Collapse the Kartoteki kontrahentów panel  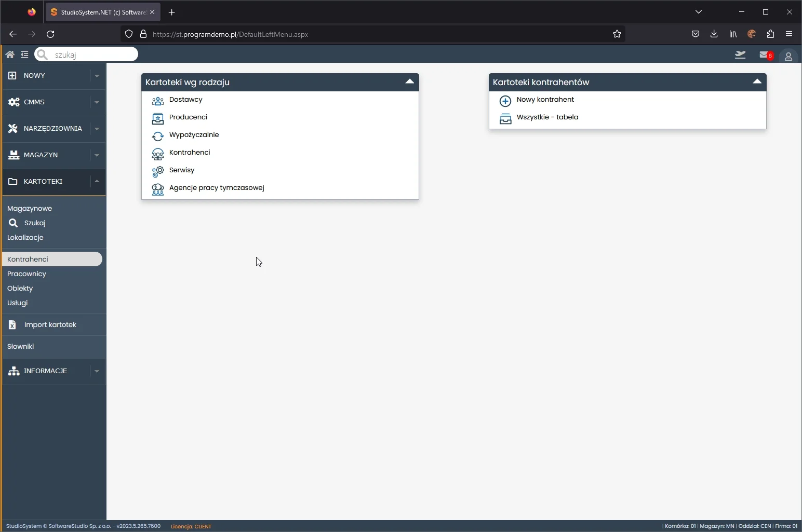[x=757, y=81]
